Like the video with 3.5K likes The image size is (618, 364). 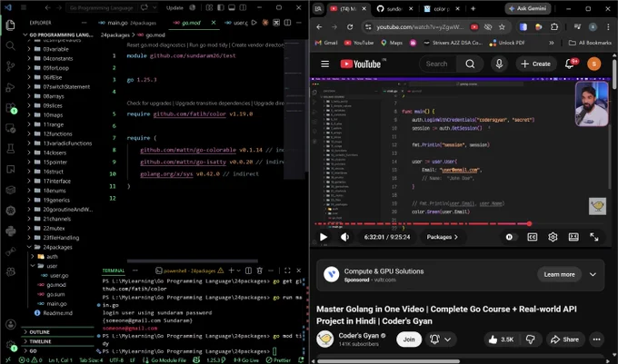[502, 339]
